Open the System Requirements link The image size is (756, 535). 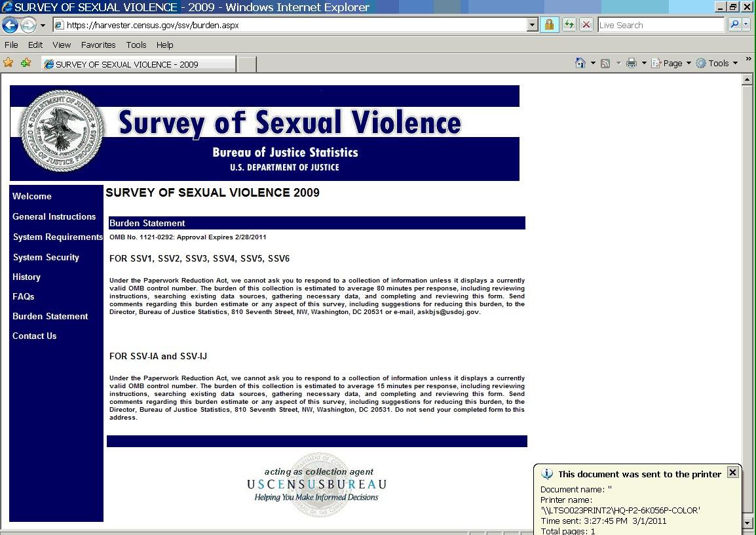point(58,237)
